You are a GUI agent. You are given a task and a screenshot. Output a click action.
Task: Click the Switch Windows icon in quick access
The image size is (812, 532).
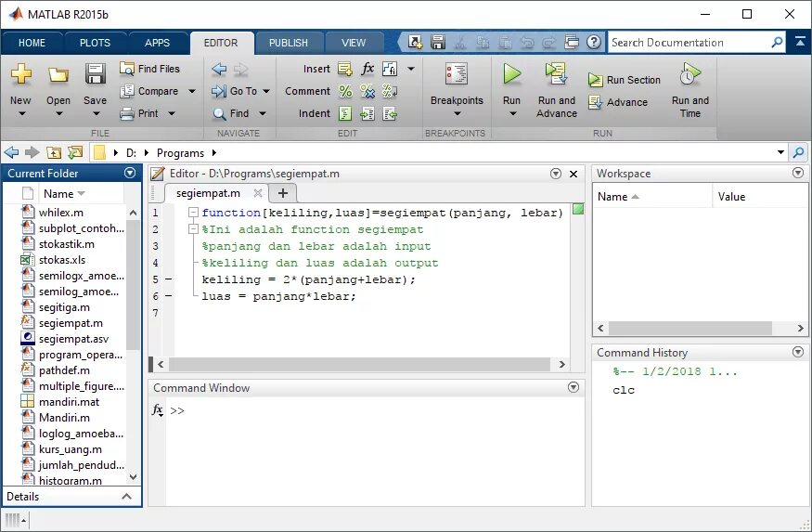click(x=572, y=42)
